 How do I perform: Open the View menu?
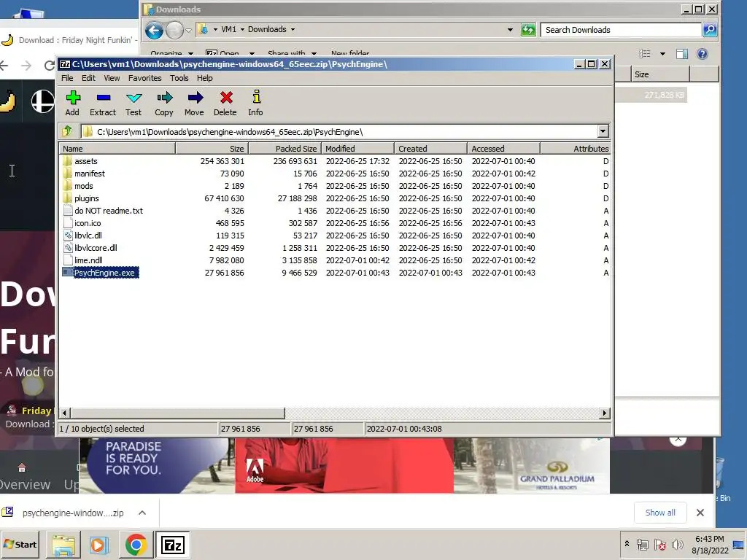click(x=112, y=78)
